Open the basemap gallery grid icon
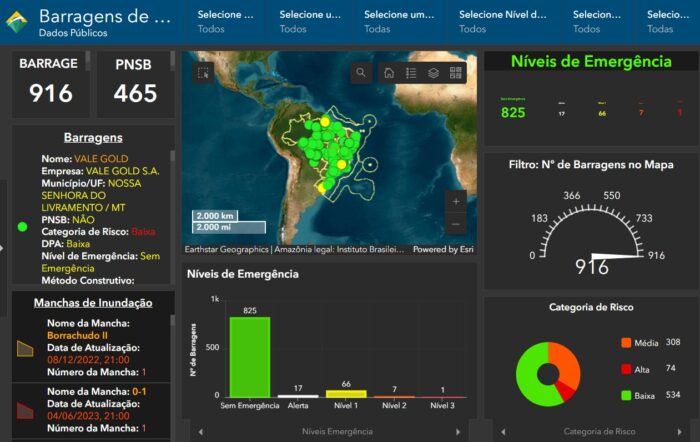700x442 pixels. pyautogui.click(x=456, y=73)
